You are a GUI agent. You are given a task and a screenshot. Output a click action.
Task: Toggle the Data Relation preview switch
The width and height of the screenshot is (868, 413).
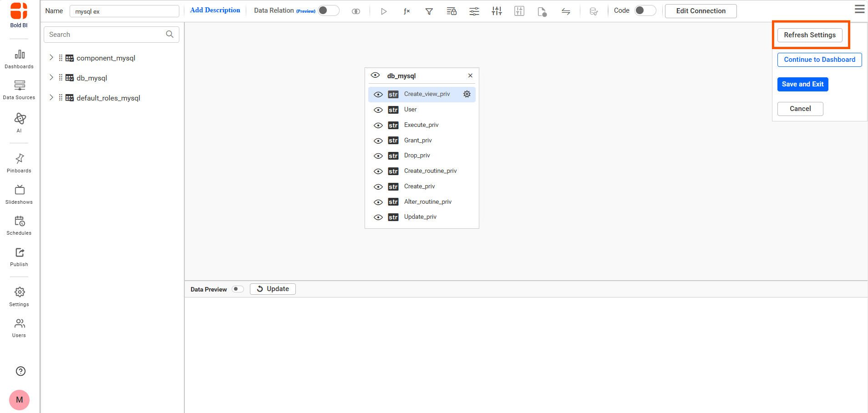point(329,10)
